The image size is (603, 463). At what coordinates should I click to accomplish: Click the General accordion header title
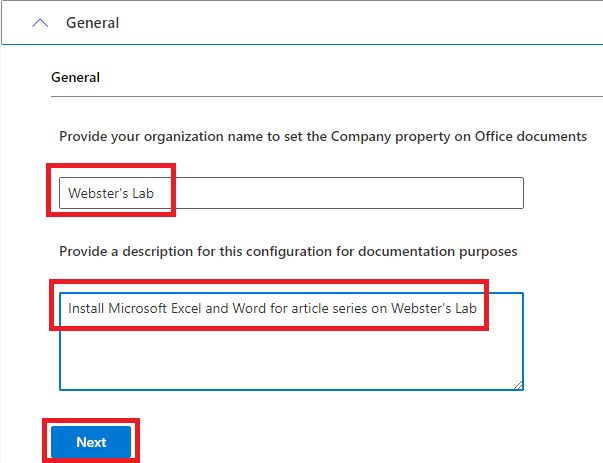point(92,23)
